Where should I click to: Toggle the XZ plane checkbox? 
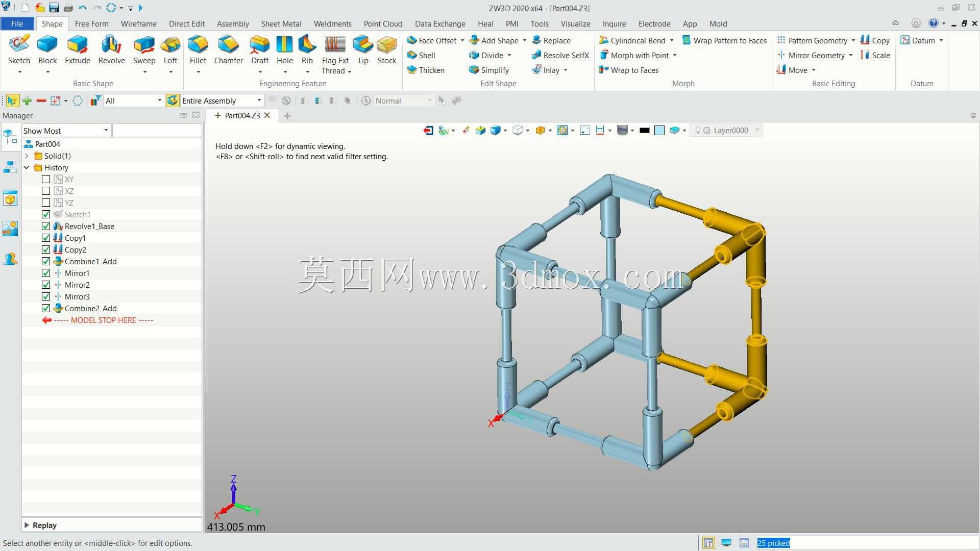point(46,191)
